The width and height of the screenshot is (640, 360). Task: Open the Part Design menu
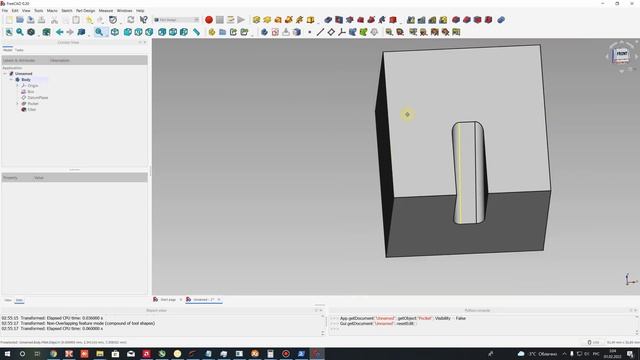click(x=85, y=11)
